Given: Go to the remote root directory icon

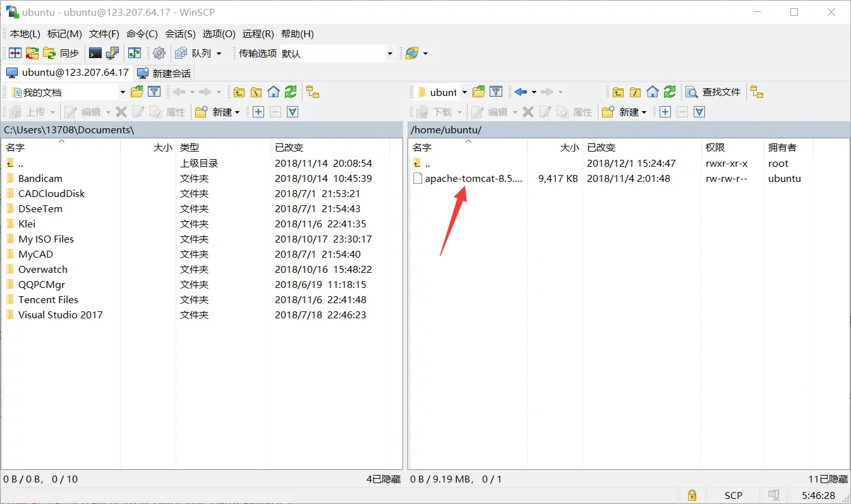Looking at the screenshot, I should tap(636, 92).
